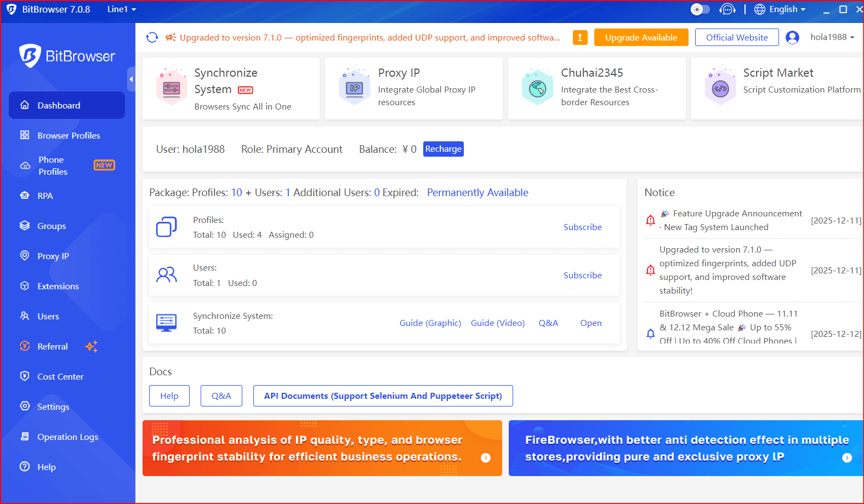Viewport: 864px width, 504px height.
Task: Expand the hola1988 account menu
Action: 832,37
